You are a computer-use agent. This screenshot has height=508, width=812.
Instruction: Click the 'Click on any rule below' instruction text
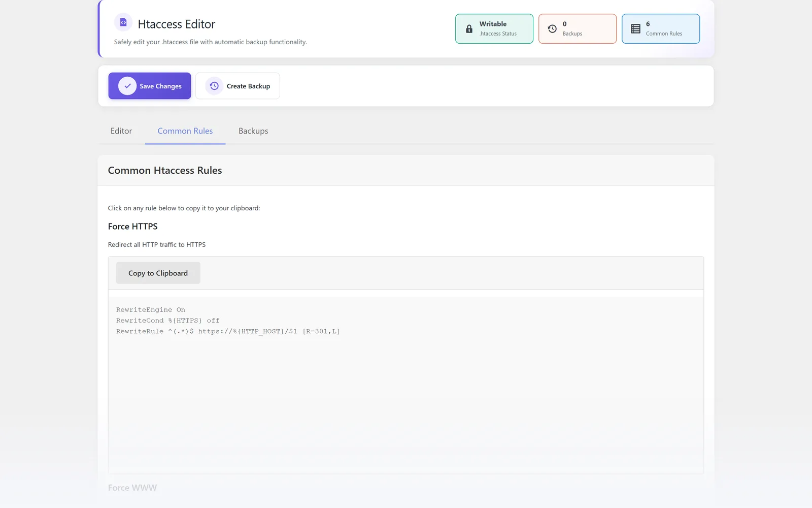(x=184, y=208)
